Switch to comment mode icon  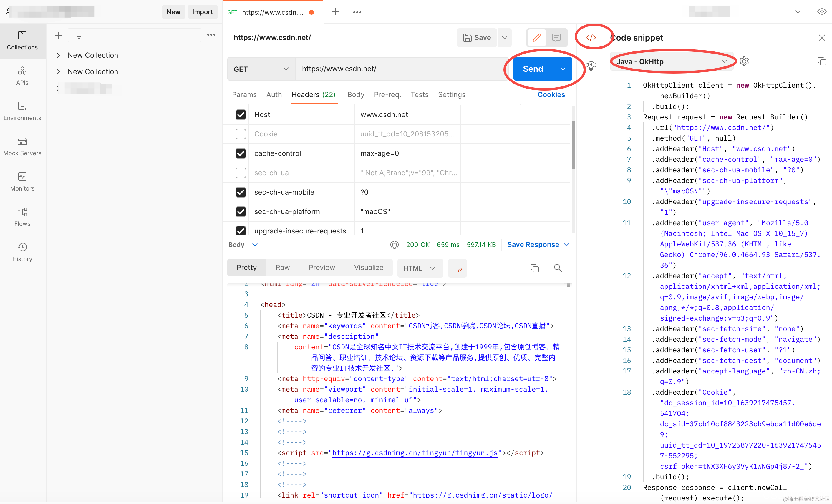pyautogui.click(x=556, y=37)
